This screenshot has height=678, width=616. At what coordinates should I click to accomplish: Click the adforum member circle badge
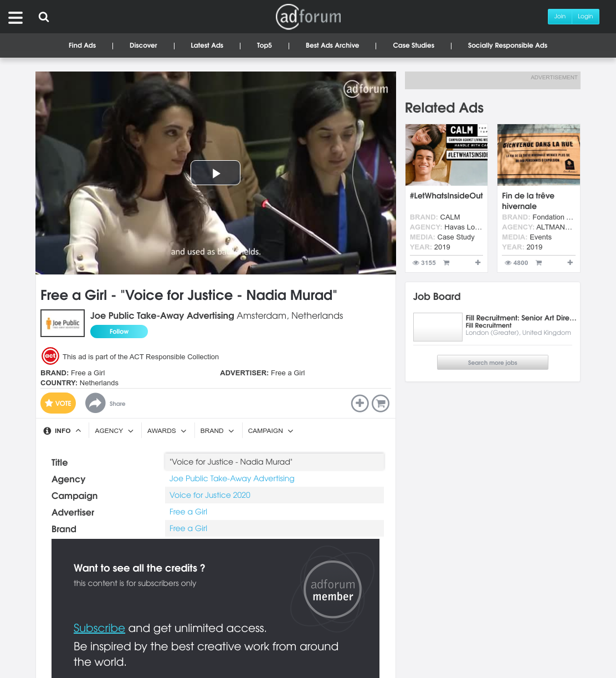pos(332,590)
